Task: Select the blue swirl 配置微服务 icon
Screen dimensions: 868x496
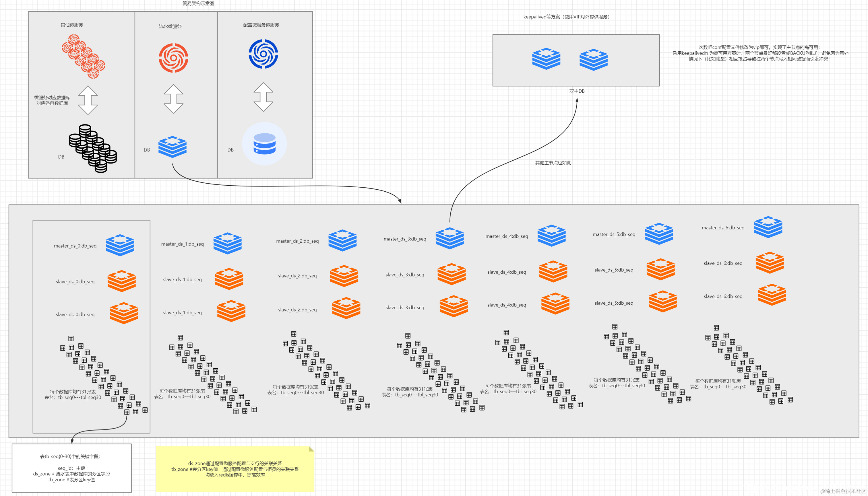Action: [x=263, y=54]
